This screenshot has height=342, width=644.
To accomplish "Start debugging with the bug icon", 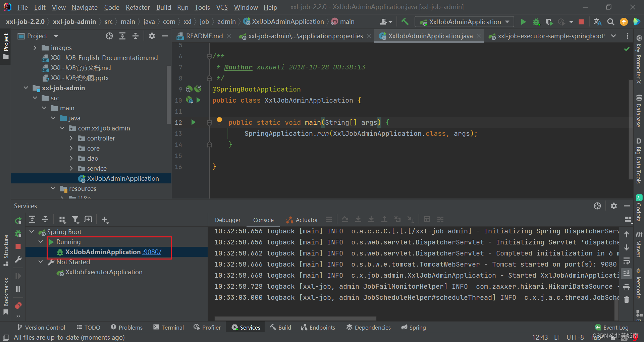I will tap(536, 22).
